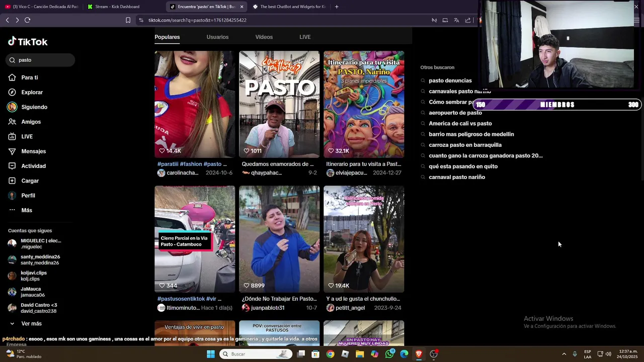Image resolution: width=644 pixels, height=362 pixels.
Task: Search suggestion qué esta pasando en quito
Action: [463, 166]
